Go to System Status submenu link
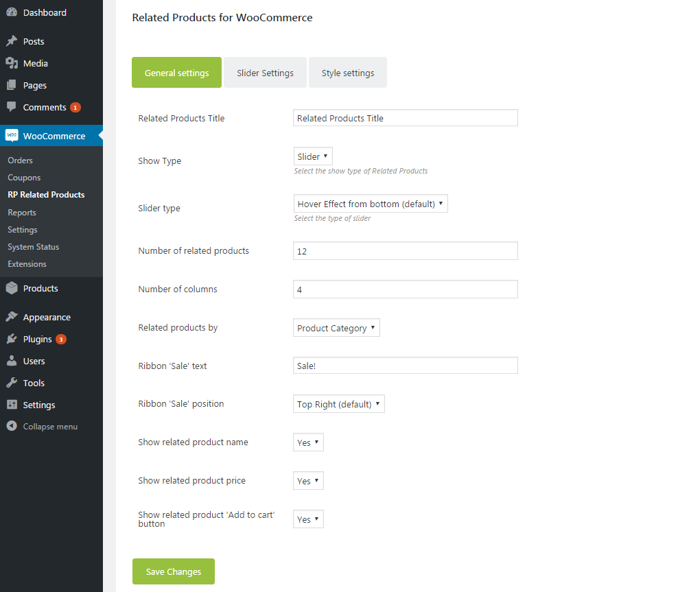 click(34, 247)
